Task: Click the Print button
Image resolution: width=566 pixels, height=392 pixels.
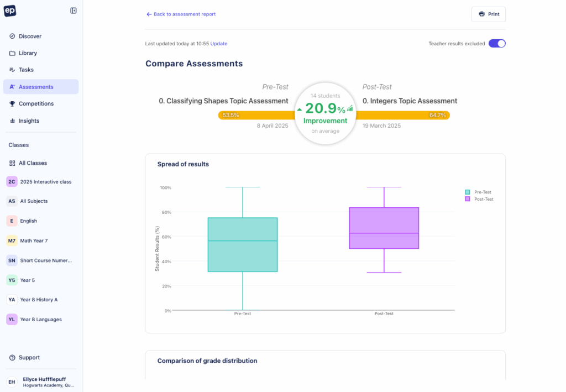Action: (488, 14)
